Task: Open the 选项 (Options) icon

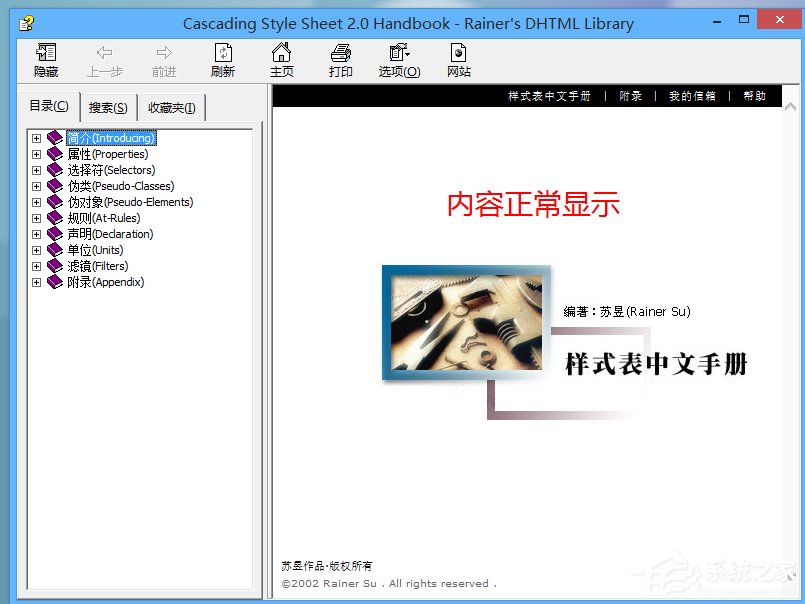Action: (x=399, y=60)
